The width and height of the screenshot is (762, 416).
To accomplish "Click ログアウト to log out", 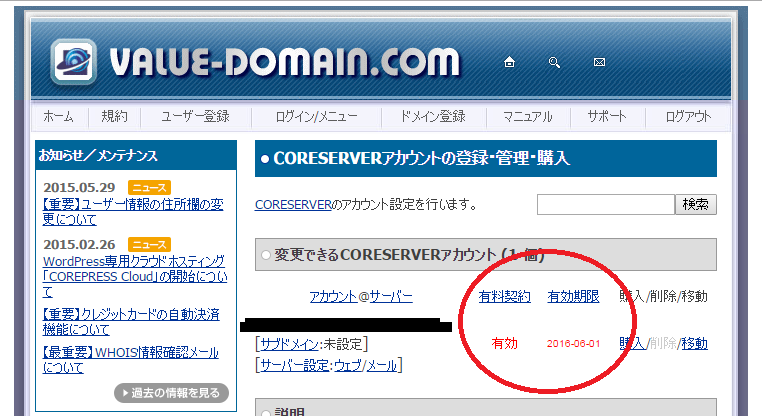I will pos(688,117).
